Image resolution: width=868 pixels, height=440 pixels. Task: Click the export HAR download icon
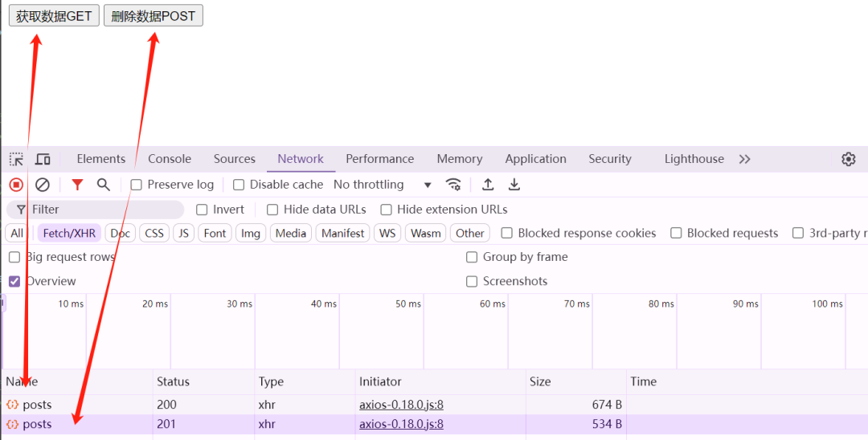[x=514, y=185]
